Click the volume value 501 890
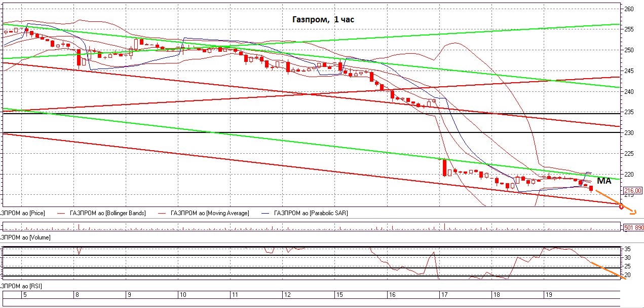644x308 pixels. 633,228
